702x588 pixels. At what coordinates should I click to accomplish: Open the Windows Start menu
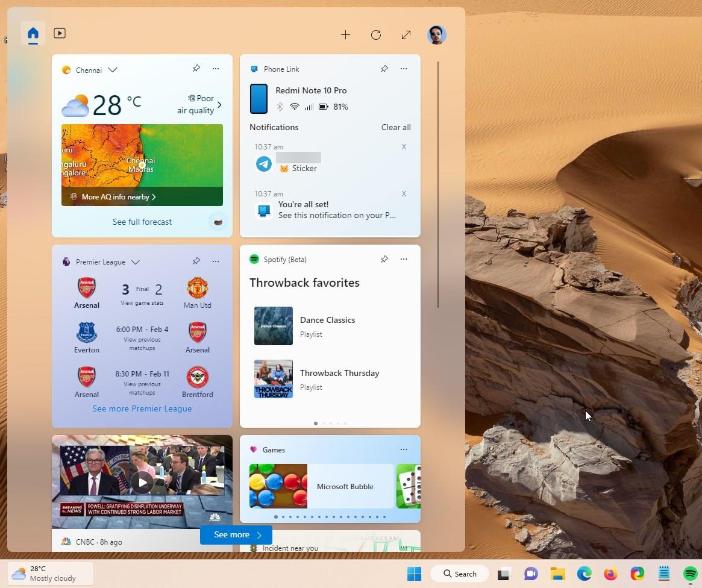pyautogui.click(x=414, y=574)
